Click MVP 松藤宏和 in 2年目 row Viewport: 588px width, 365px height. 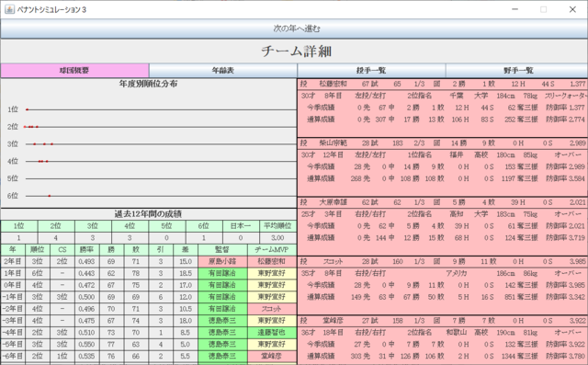tap(272, 261)
